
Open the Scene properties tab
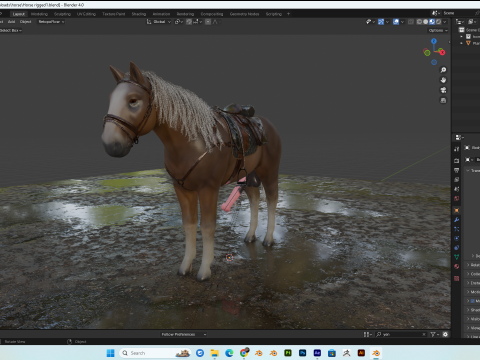tap(457, 189)
